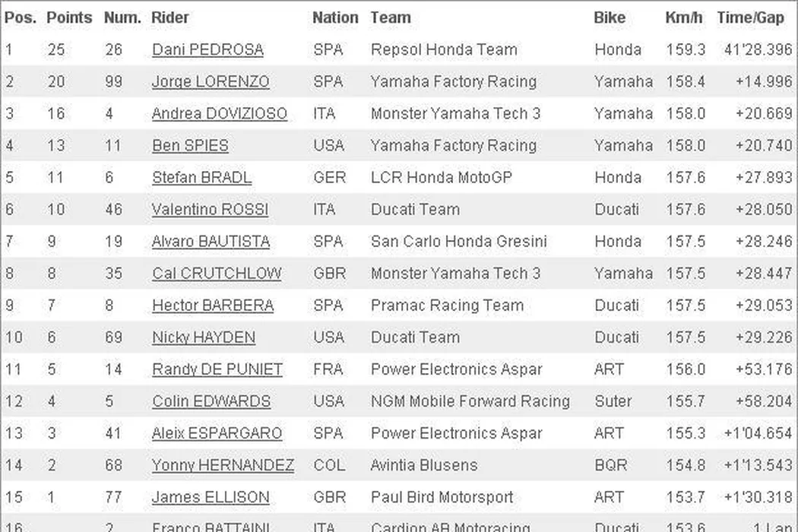Viewport: 798px width, 532px height.
Task: Click the Time/Gap column header
Action: (x=750, y=17)
